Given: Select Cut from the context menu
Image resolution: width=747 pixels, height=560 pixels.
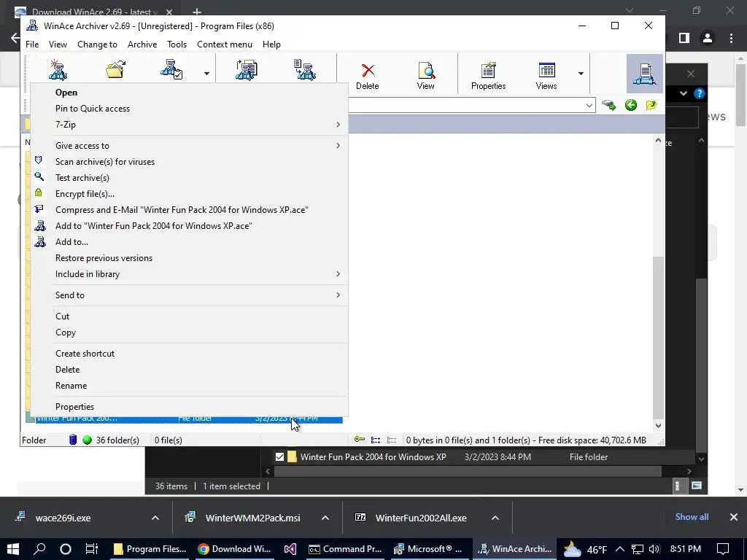Looking at the screenshot, I should 189,316.
